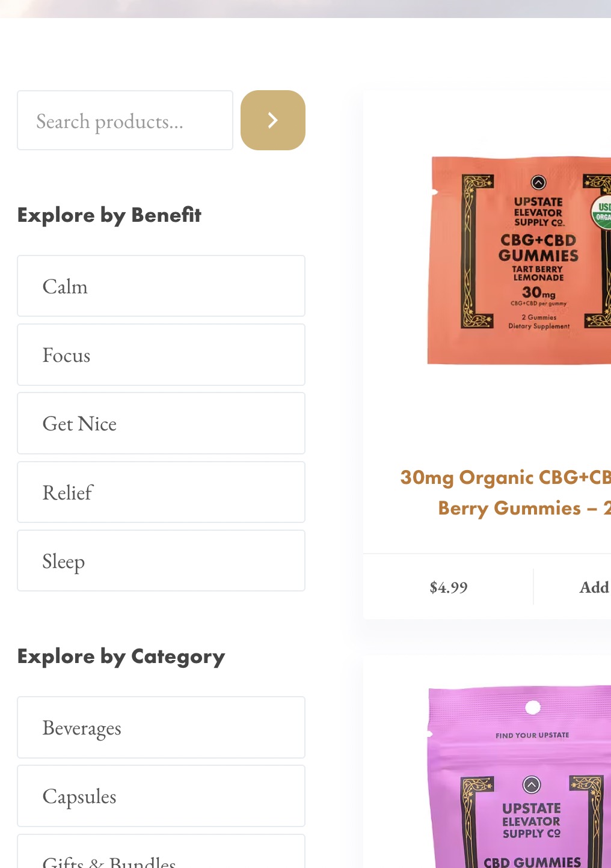Select the Calm benefit filter
This screenshot has height=868, width=611.
tap(161, 286)
